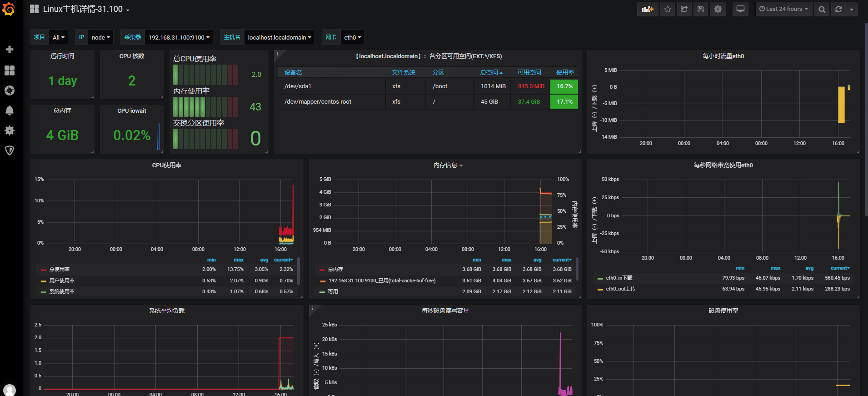This screenshot has width=868, height=396.
Task: Open the Configuration gear icon in sidebar
Action: click(x=9, y=130)
